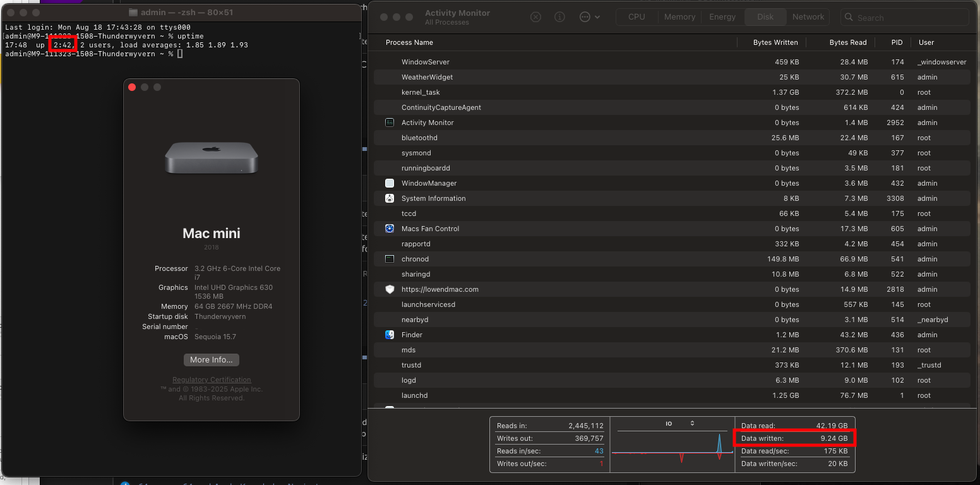
Task: Open the ellipsis actions dropdown menu
Action: pyautogui.click(x=589, y=17)
